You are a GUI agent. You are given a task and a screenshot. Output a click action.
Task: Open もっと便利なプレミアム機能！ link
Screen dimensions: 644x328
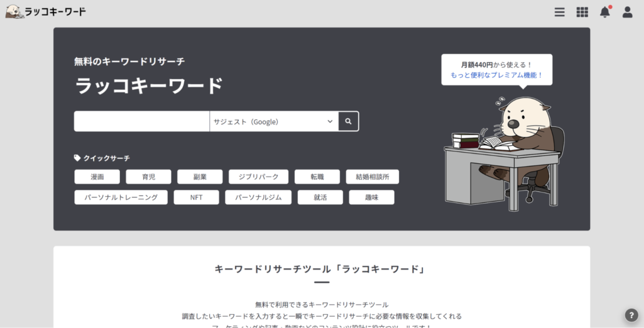(x=496, y=75)
